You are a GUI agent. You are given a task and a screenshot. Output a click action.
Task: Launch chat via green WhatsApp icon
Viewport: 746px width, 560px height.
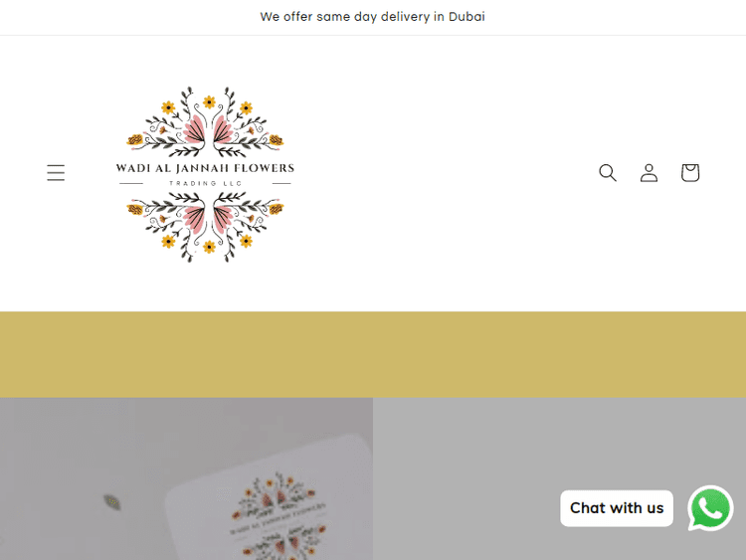[710, 508]
